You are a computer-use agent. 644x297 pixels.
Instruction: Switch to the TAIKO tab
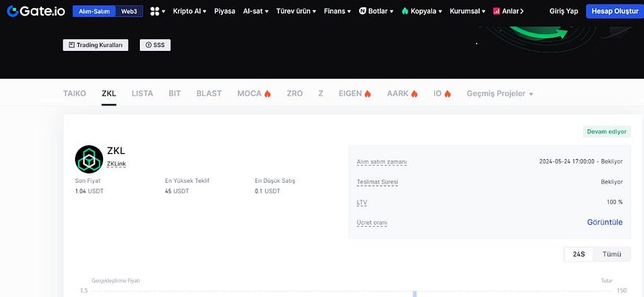(x=74, y=94)
